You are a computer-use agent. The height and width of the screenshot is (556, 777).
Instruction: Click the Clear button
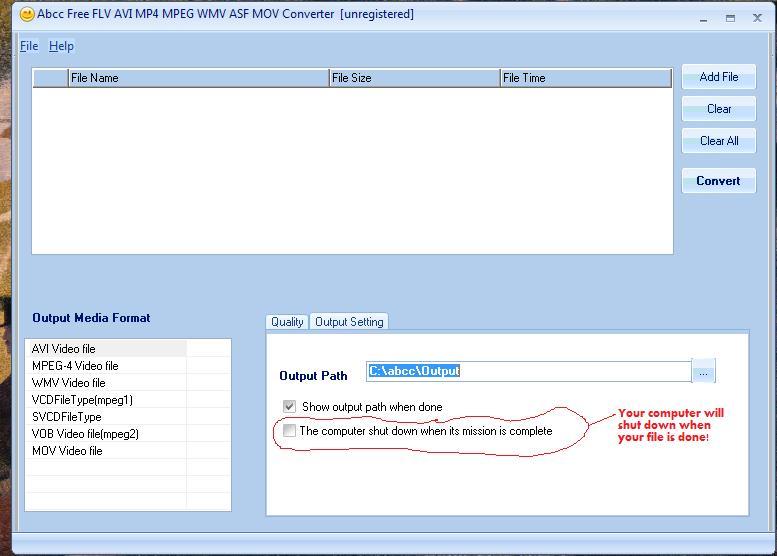719,109
